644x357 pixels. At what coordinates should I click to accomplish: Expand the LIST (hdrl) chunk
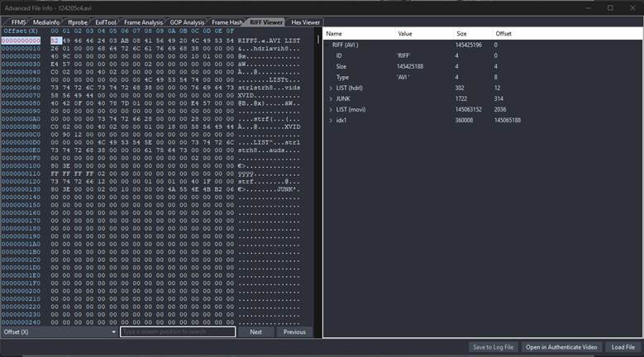(331, 88)
